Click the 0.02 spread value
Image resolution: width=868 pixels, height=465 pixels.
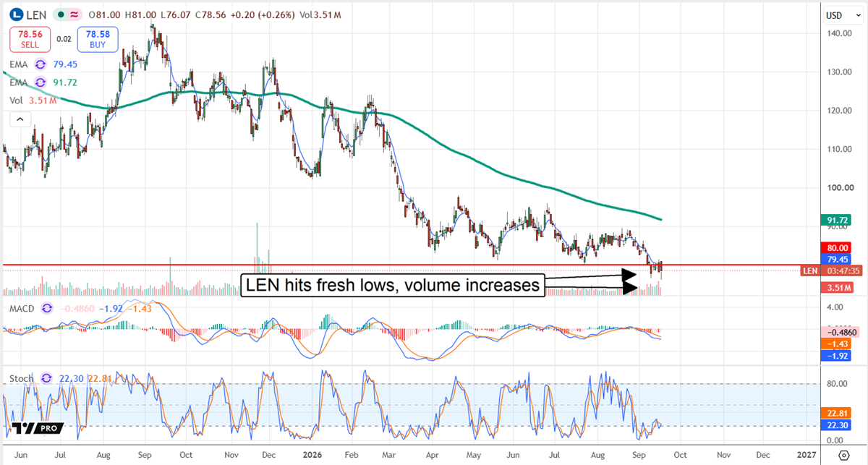tap(62, 39)
